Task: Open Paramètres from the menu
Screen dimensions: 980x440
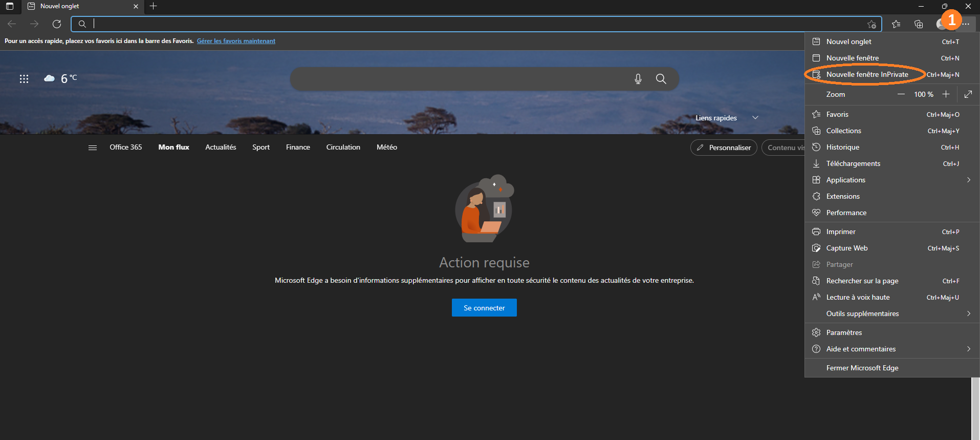Action: (892, 332)
